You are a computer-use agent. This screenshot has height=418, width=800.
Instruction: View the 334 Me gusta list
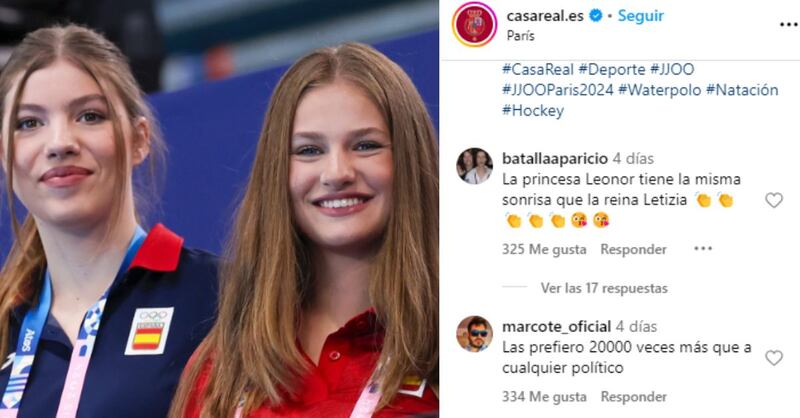544,397
